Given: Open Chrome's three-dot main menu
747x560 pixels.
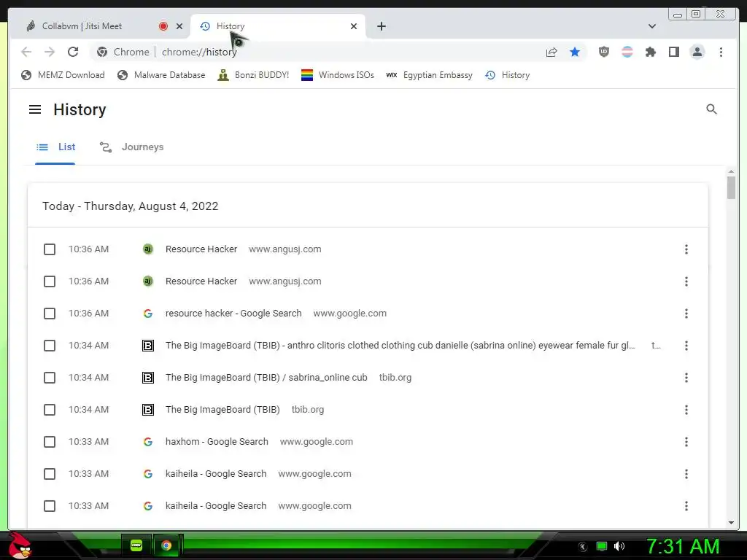Looking at the screenshot, I should 721,52.
